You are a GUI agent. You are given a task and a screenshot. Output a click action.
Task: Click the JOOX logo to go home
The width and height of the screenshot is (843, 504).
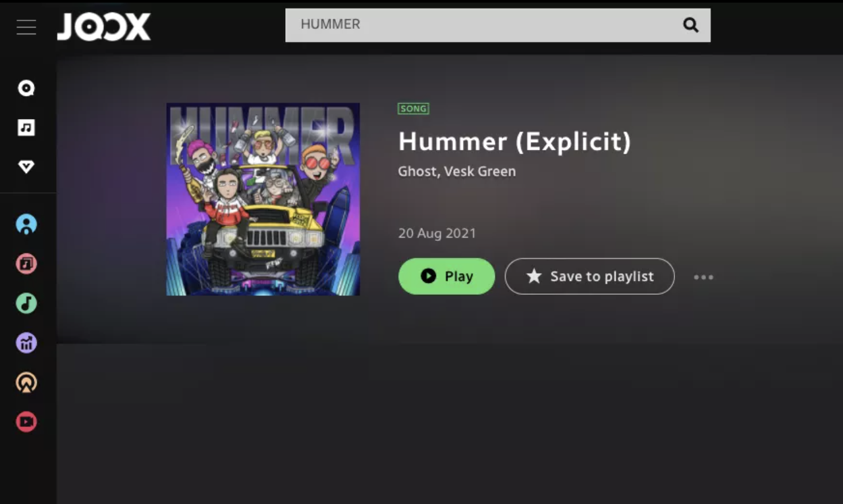pyautogui.click(x=104, y=27)
